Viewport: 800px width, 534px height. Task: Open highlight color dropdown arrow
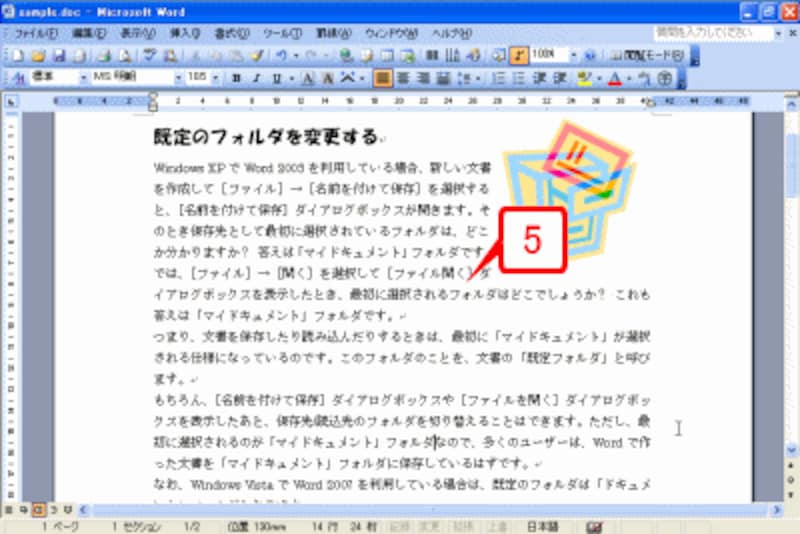pyautogui.click(x=598, y=78)
